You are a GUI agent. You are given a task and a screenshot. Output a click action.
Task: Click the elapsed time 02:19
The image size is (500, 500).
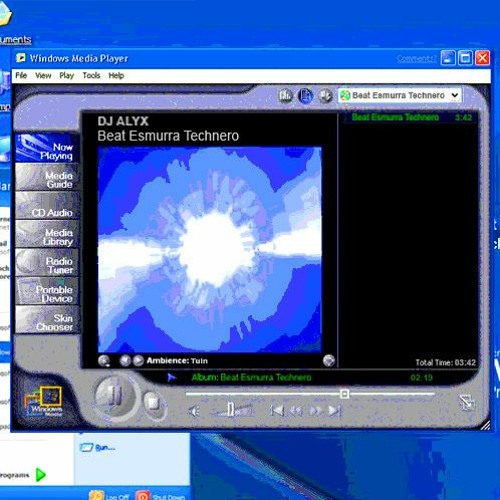pos(421,378)
